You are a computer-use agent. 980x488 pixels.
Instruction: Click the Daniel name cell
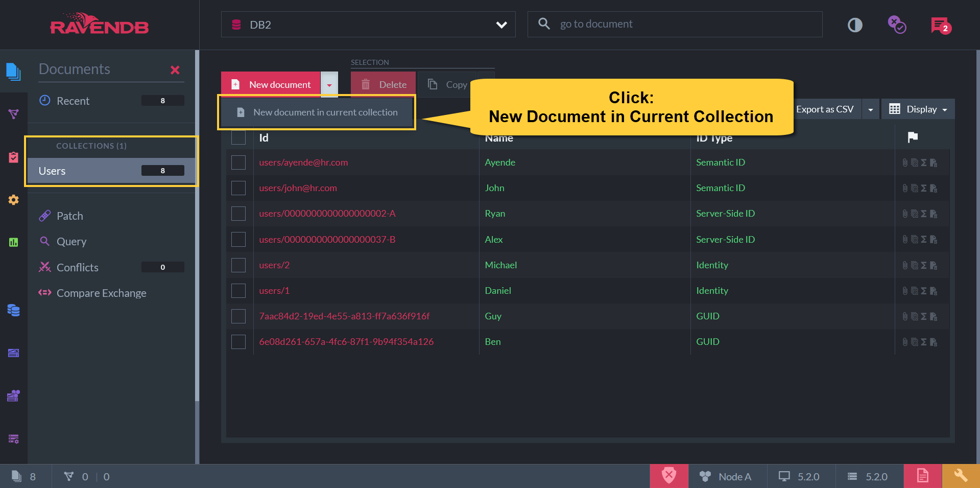pyautogui.click(x=498, y=291)
